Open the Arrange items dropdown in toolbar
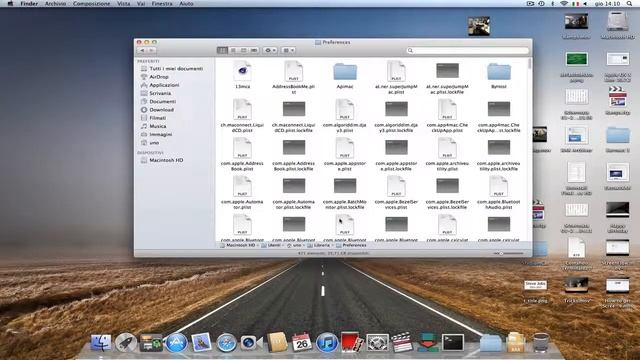This screenshot has width=640, height=360. (288, 50)
